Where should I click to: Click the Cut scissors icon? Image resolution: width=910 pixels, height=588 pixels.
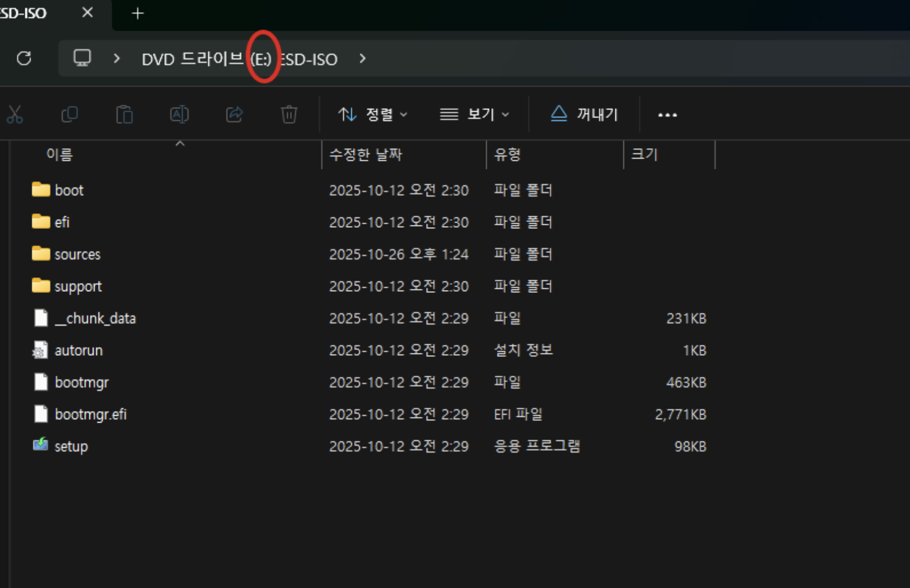point(14,115)
